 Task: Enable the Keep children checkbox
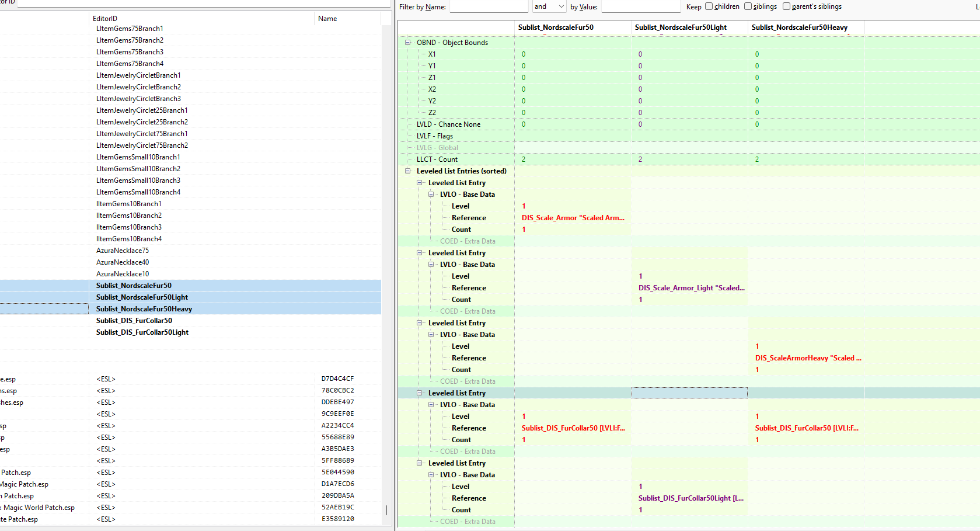point(709,6)
